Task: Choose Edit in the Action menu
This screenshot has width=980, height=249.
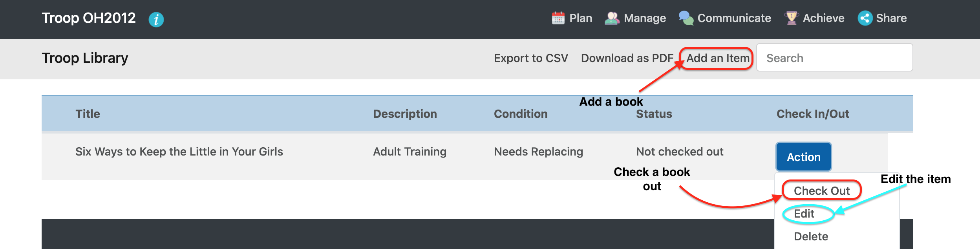Action: coord(804,214)
